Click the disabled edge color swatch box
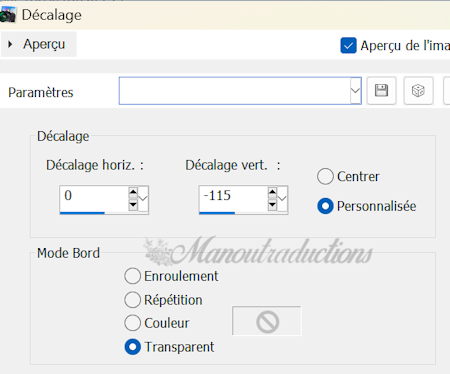This screenshot has height=374, width=450. [x=267, y=321]
